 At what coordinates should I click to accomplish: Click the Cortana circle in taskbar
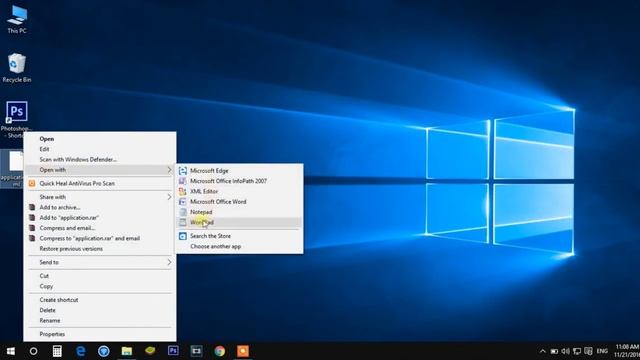[x=33, y=351]
